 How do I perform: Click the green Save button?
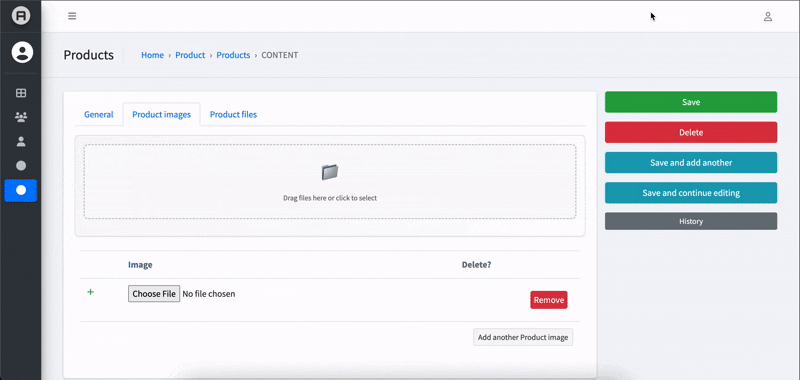pos(691,102)
